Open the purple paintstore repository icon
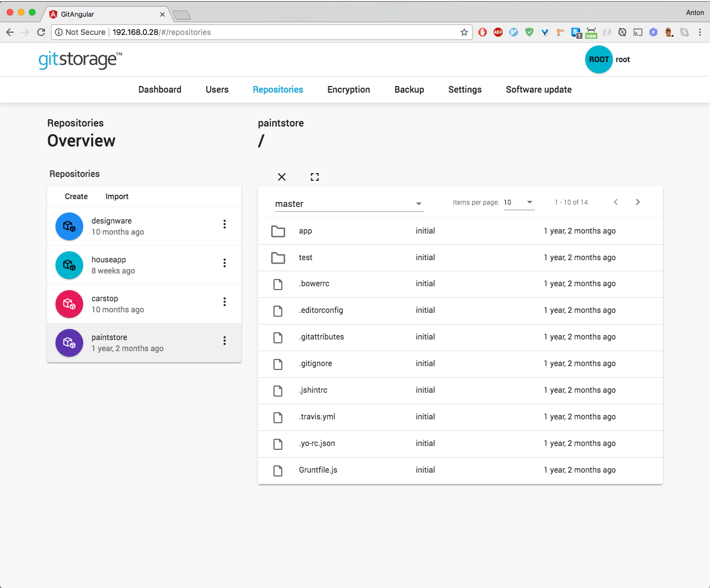Image resolution: width=710 pixels, height=588 pixels. (69, 342)
